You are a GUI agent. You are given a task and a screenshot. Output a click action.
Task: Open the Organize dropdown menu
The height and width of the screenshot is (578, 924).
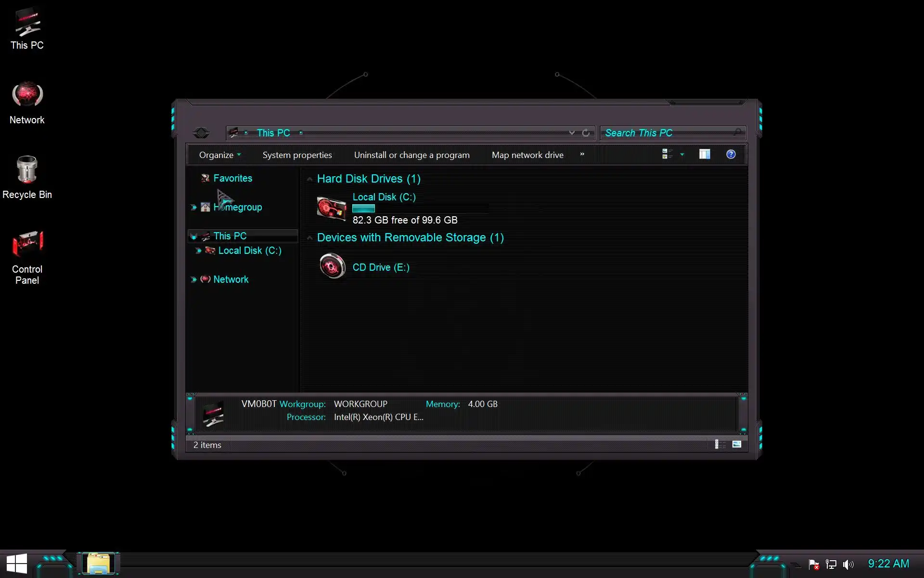pyautogui.click(x=219, y=155)
